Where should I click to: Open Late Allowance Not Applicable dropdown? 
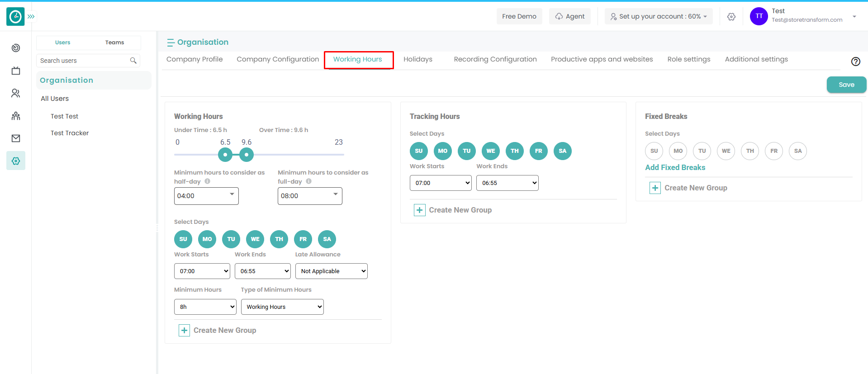332,271
